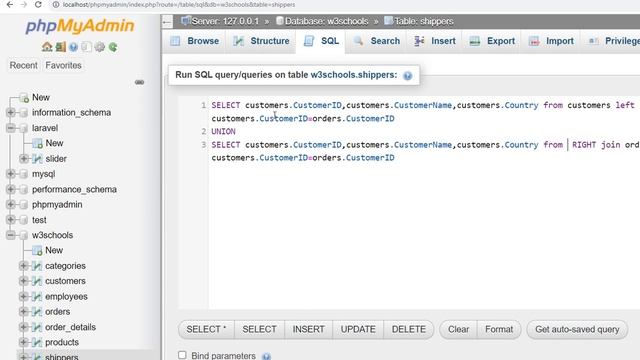
Task: Click Get auto-saved query button
Action: click(577, 329)
